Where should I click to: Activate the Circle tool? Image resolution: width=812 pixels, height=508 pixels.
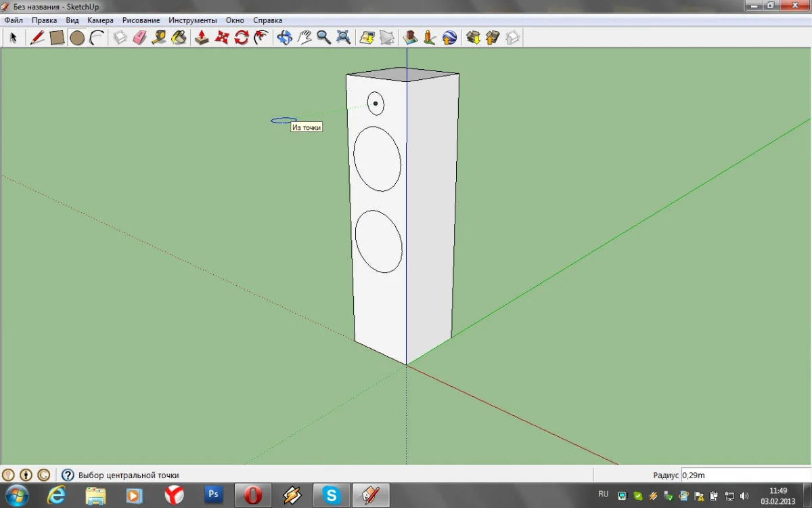point(77,37)
